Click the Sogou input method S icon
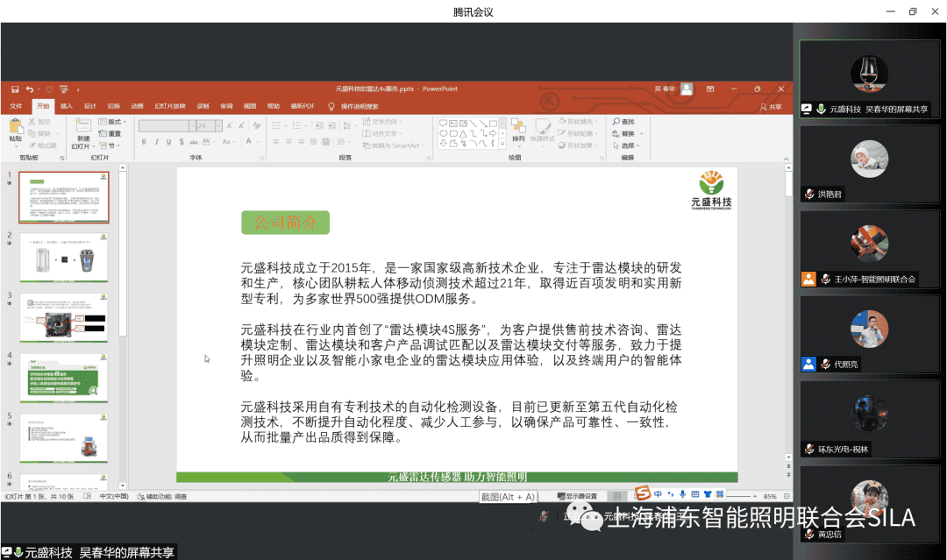Image resolution: width=947 pixels, height=560 pixels. tap(643, 493)
